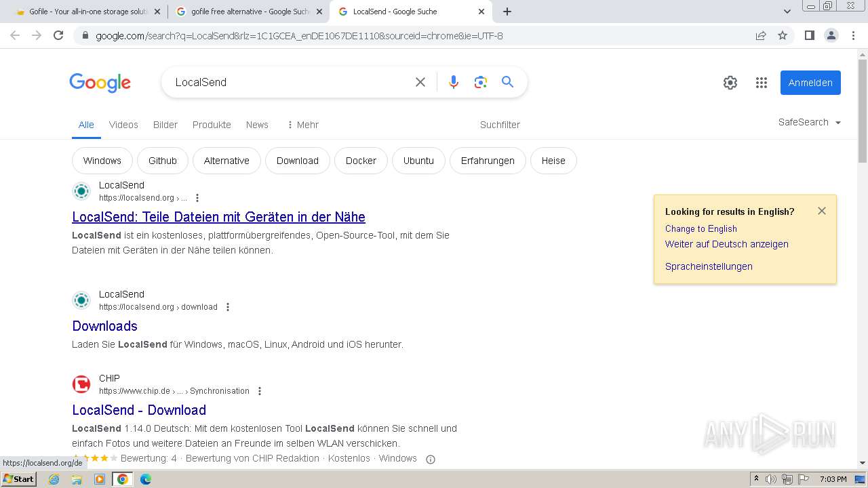Start voice search with microphone
868x488 pixels.
pyautogui.click(x=454, y=82)
